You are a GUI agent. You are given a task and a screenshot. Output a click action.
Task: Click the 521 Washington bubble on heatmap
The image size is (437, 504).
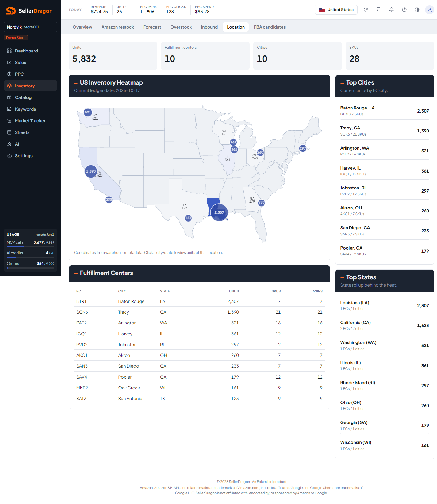[88, 112]
